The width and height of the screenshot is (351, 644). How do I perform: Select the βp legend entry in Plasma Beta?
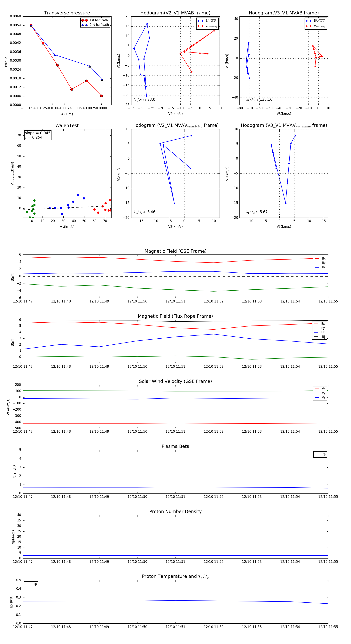(x=321, y=454)
